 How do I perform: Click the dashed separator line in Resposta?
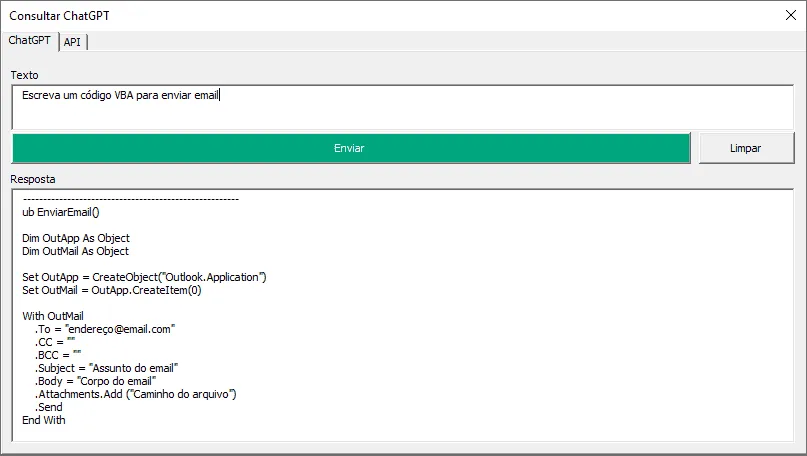(x=131, y=199)
